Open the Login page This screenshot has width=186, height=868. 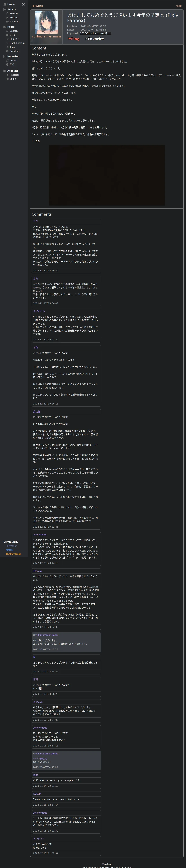(11, 79)
